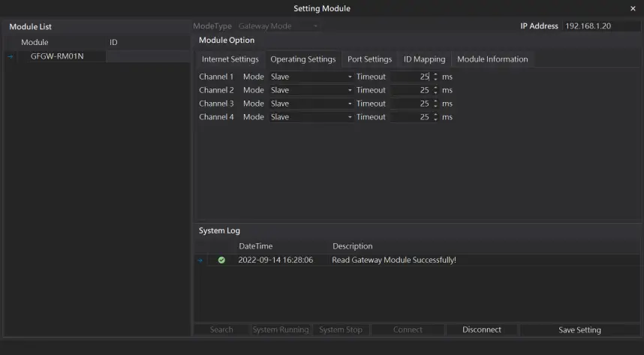Click the System Log heading
644x355 pixels.
point(219,231)
